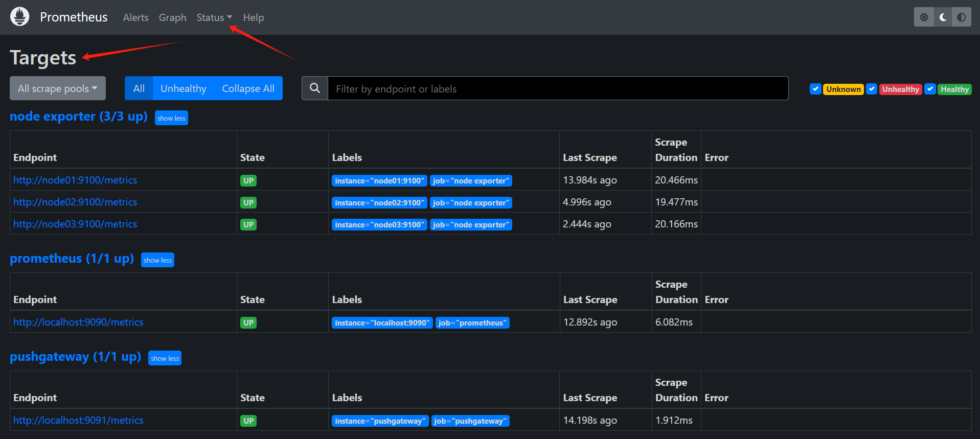Toggle the Unhealthy state checkbox

tap(872, 89)
